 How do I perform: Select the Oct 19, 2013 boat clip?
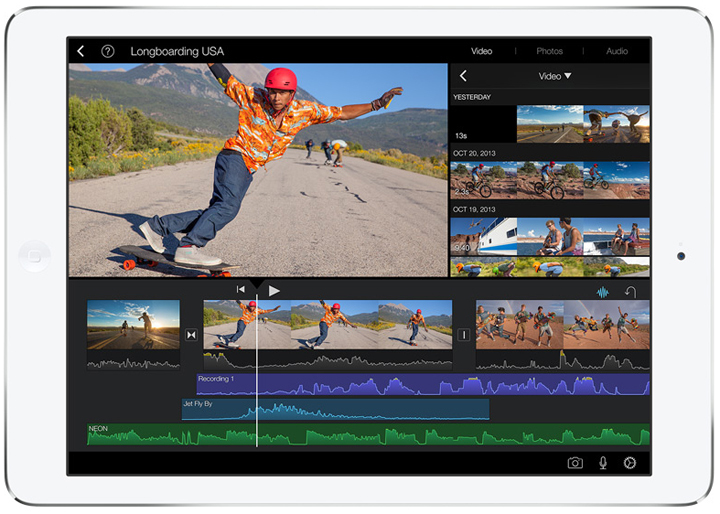click(x=550, y=236)
